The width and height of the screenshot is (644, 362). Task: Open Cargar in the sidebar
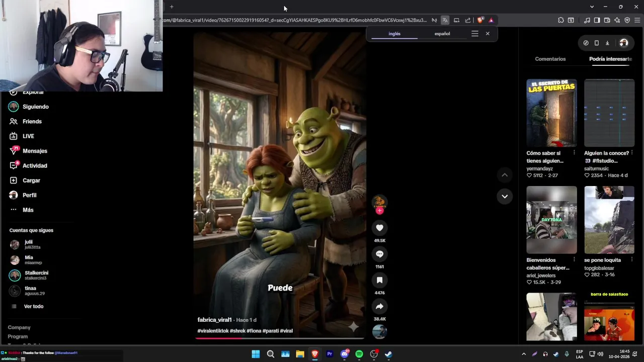[x=31, y=180]
